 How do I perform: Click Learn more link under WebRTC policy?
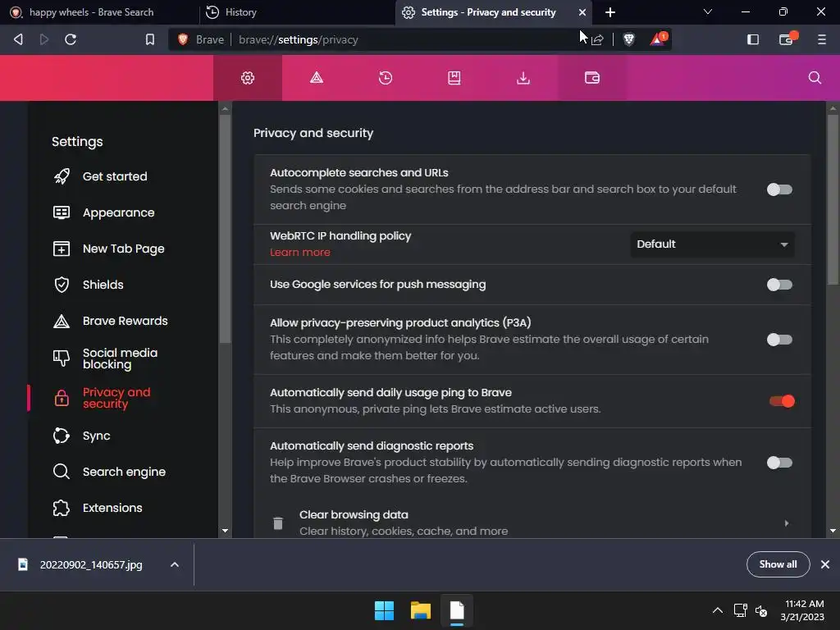point(300,253)
